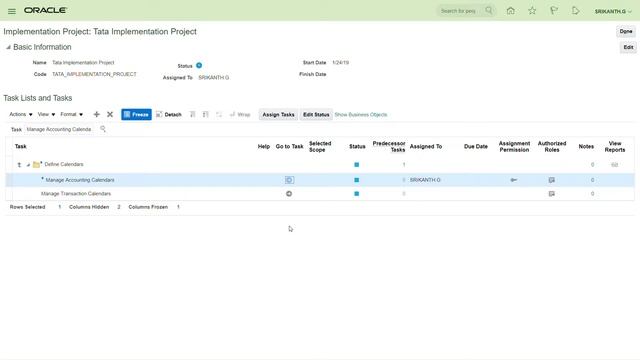
Task: Open Show Business Objects link
Action: click(x=361, y=115)
